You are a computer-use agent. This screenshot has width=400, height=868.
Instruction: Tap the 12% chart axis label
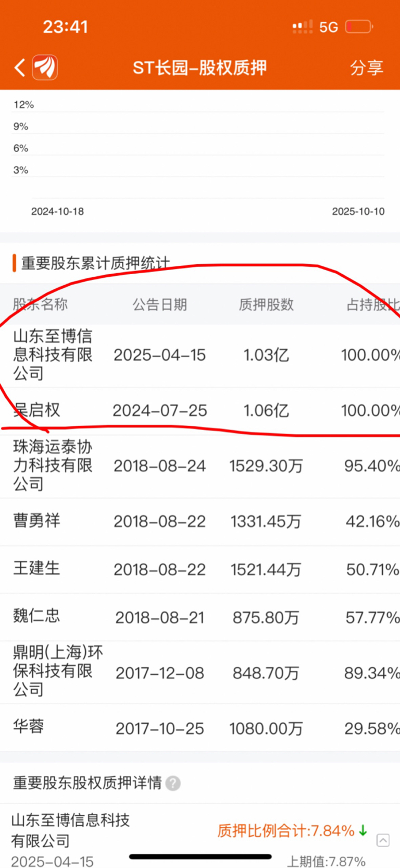(23, 105)
